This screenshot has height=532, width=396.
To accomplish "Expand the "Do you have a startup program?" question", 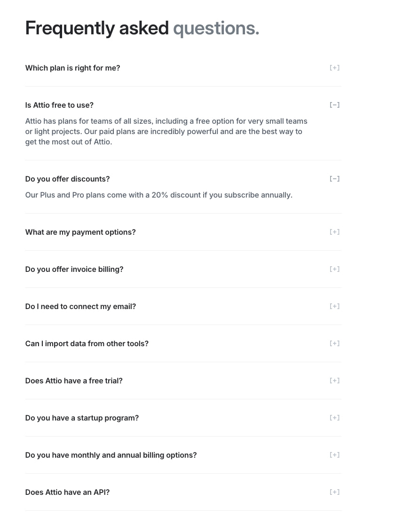I will coord(82,418).
